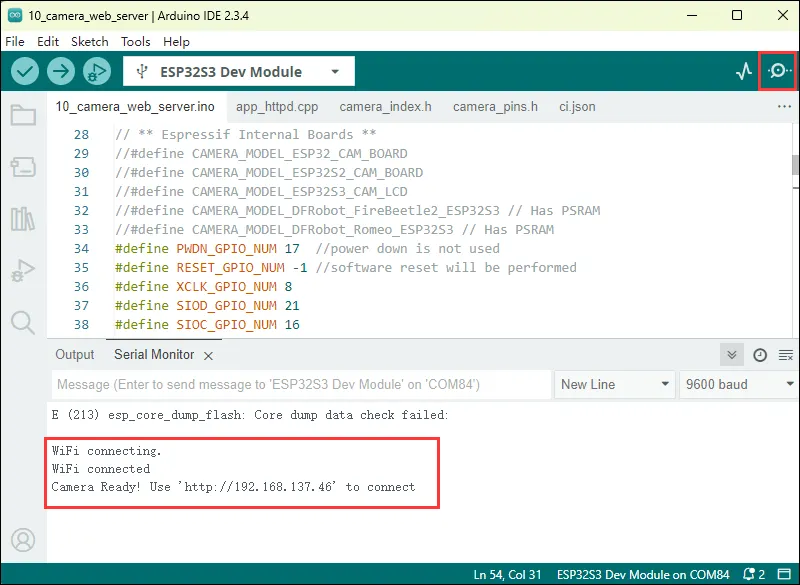Toggle timestamp clock icon
This screenshot has height=585, width=800.
point(760,355)
